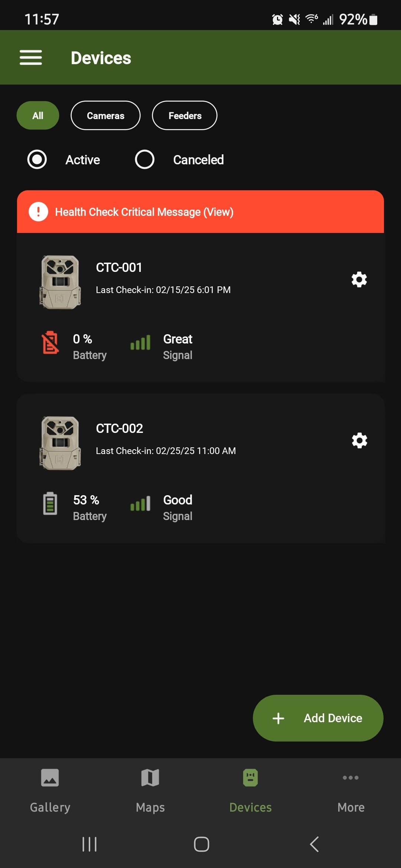Tap the Add Device button
The image size is (401, 868).
pyautogui.click(x=318, y=718)
